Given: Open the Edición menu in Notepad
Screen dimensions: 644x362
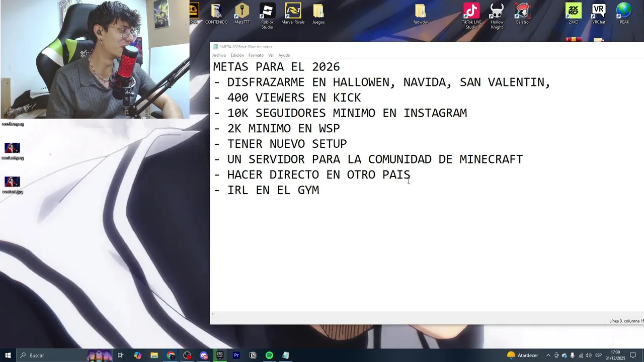Looking at the screenshot, I should click(237, 55).
